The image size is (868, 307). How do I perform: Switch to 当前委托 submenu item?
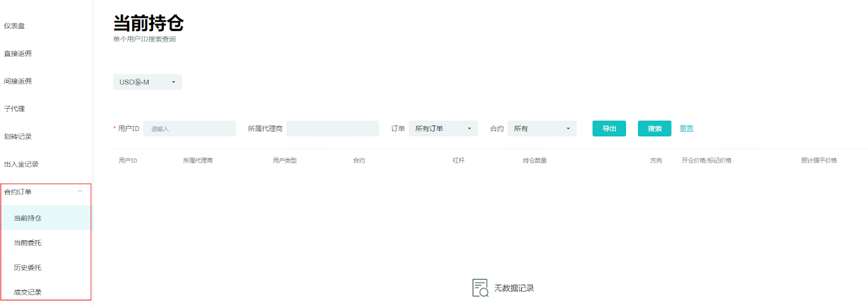click(28, 243)
